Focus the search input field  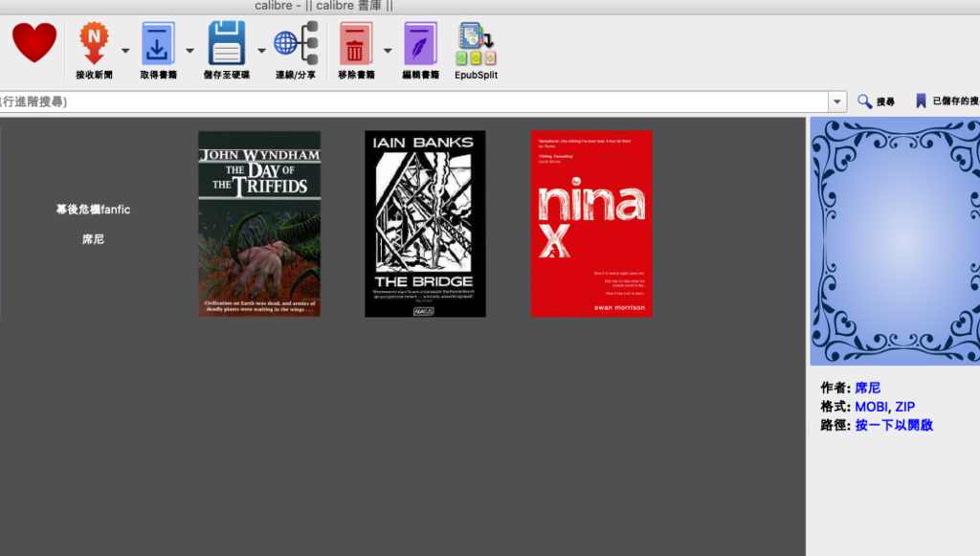pos(412,101)
